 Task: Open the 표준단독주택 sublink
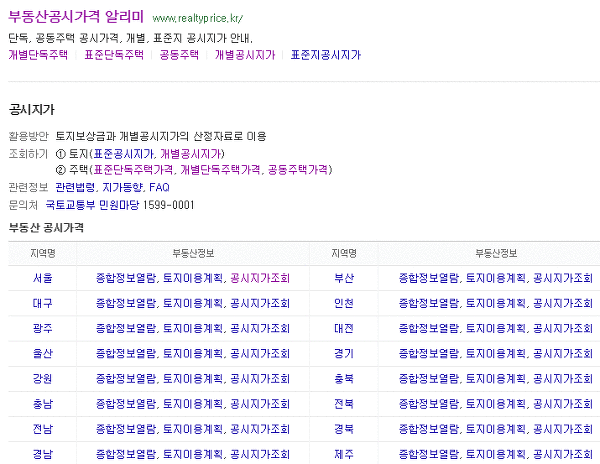(114, 55)
